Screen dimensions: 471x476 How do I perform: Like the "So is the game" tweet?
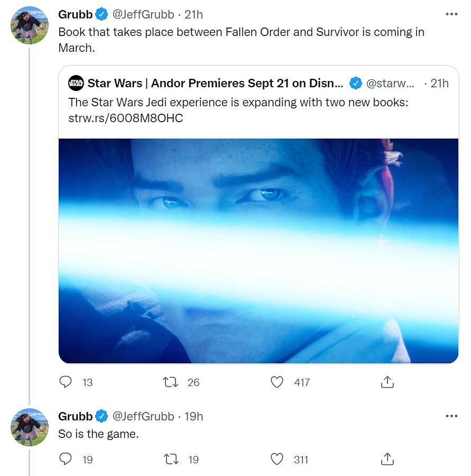pos(277,459)
